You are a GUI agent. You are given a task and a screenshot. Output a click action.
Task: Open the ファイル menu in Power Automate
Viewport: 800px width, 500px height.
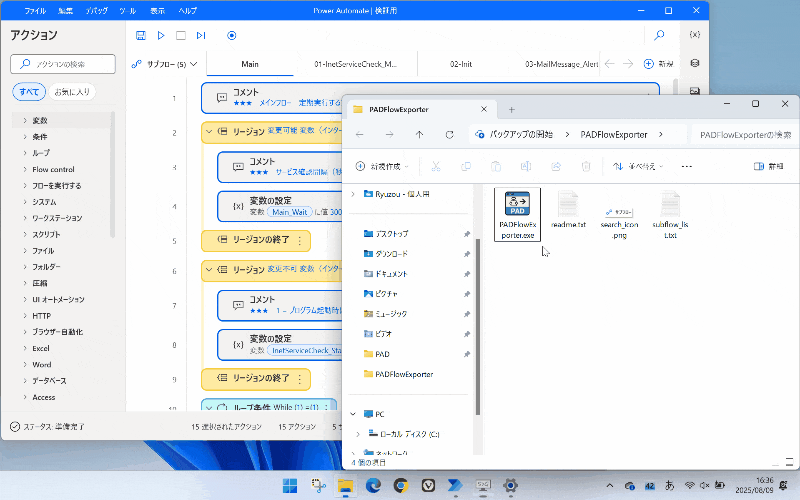[35, 10]
